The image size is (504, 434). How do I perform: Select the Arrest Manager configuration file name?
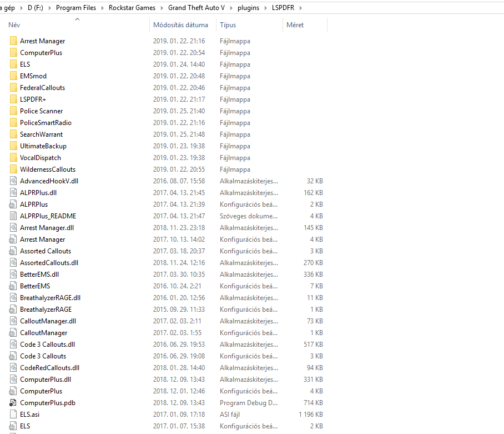point(42,240)
